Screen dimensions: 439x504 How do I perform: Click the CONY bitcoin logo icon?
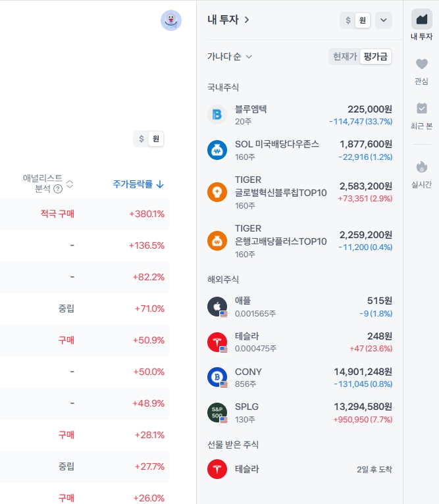(x=217, y=377)
